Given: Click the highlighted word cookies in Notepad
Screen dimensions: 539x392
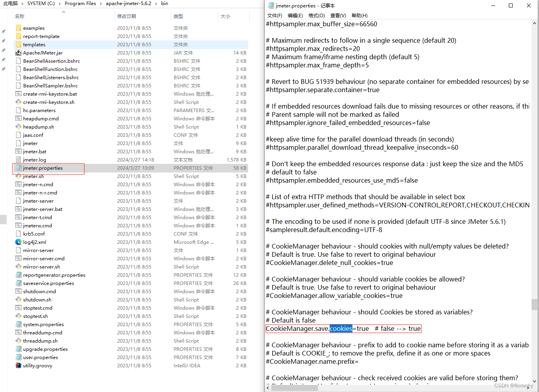Looking at the screenshot, I should (x=341, y=328).
